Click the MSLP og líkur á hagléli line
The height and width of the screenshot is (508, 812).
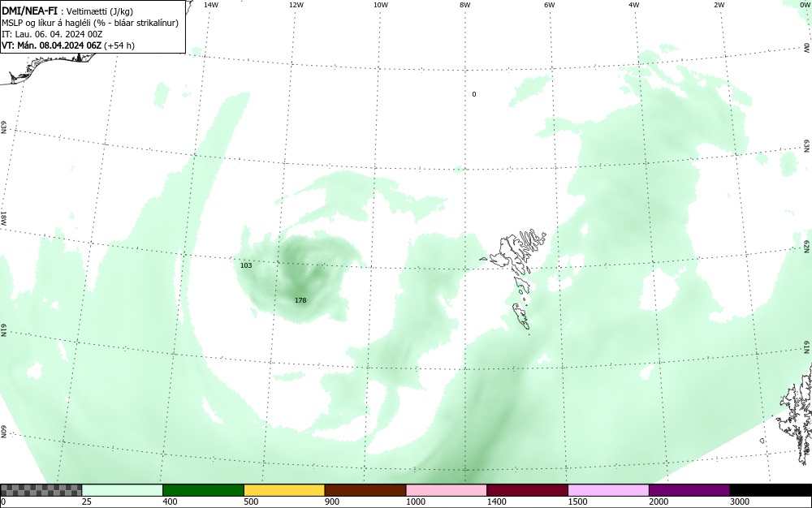90,23
